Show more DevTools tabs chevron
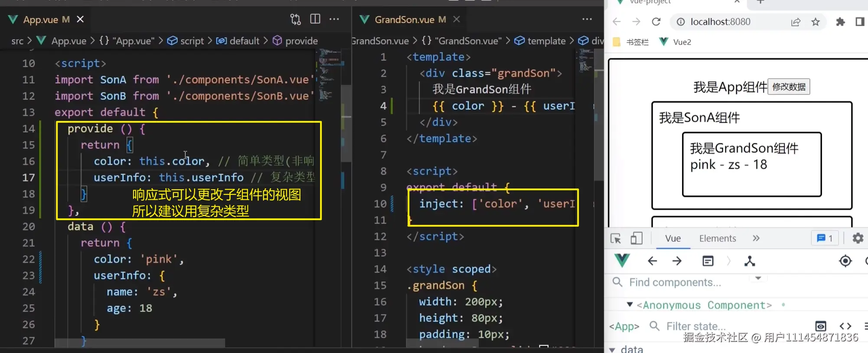Image resolution: width=868 pixels, height=353 pixels. (756, 238)
